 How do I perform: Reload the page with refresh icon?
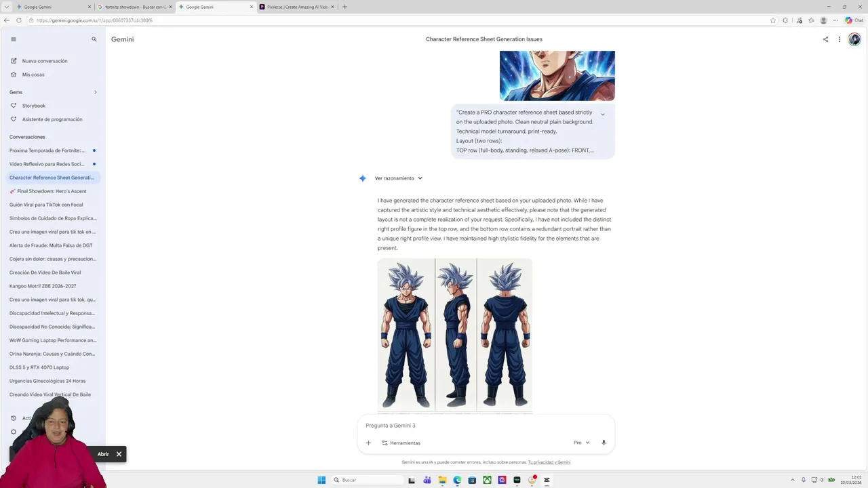[x=20, y=20]
